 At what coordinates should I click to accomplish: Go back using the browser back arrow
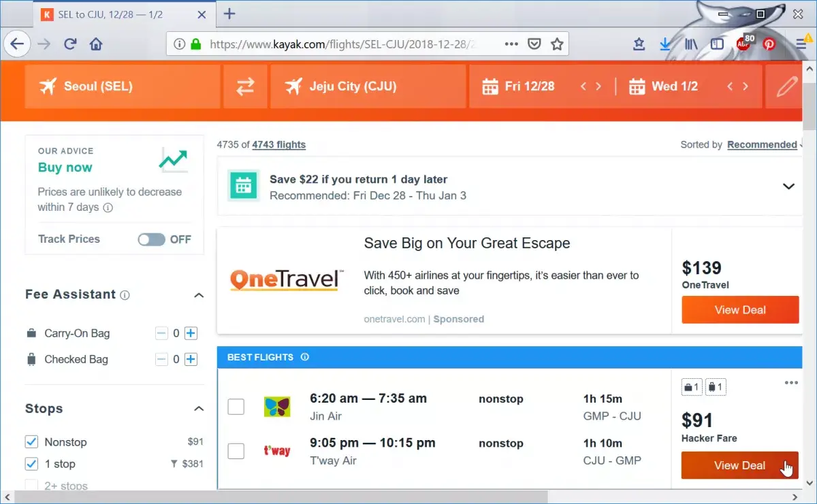pyautogui.click(x=16, y=44)
